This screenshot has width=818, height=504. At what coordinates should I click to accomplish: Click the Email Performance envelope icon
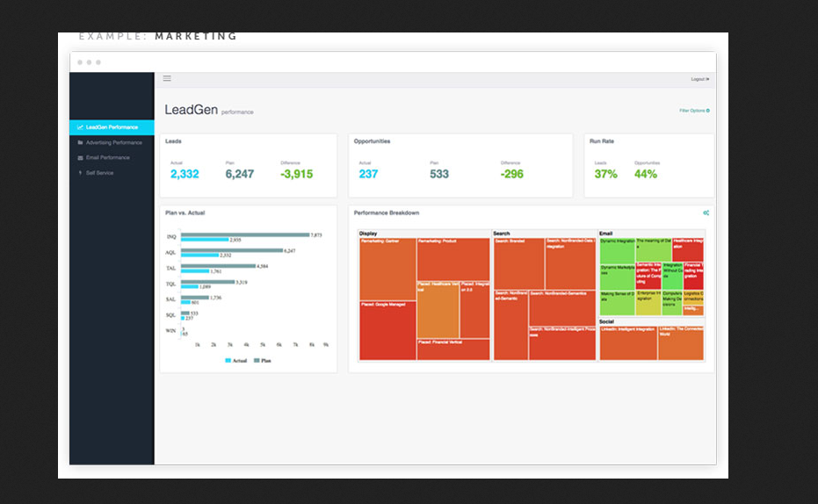pos(80,158)
